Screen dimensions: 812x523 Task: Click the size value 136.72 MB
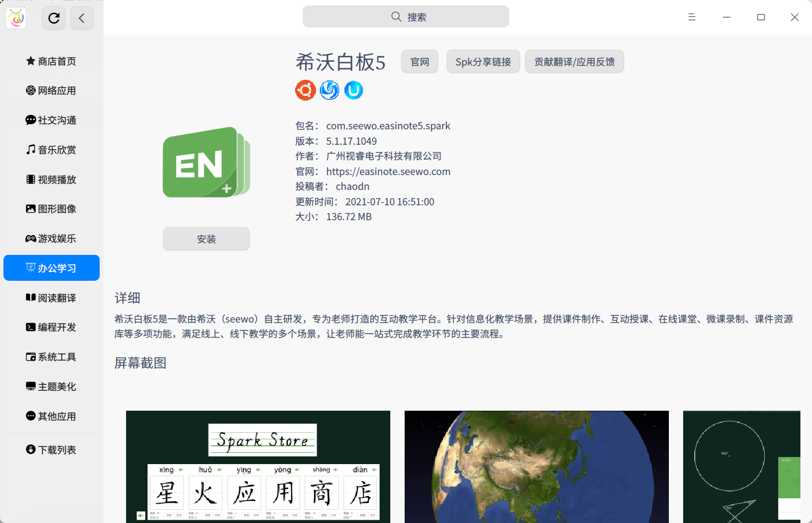click(349, 216)
